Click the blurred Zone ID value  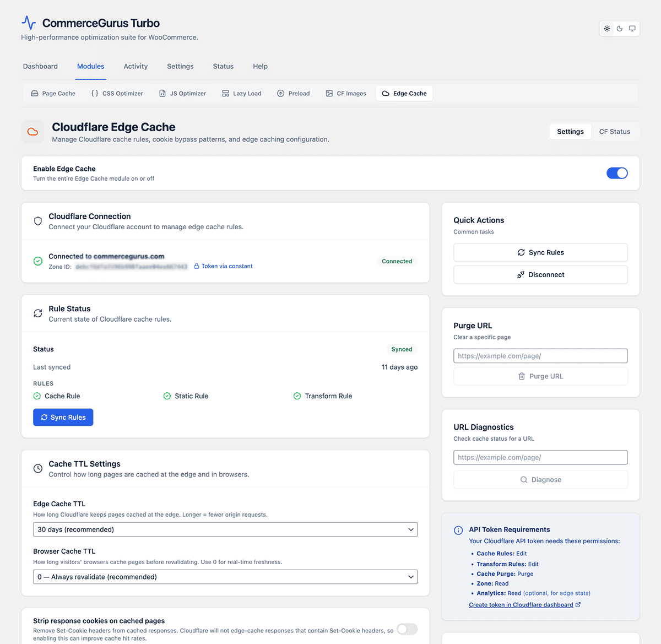132,267
